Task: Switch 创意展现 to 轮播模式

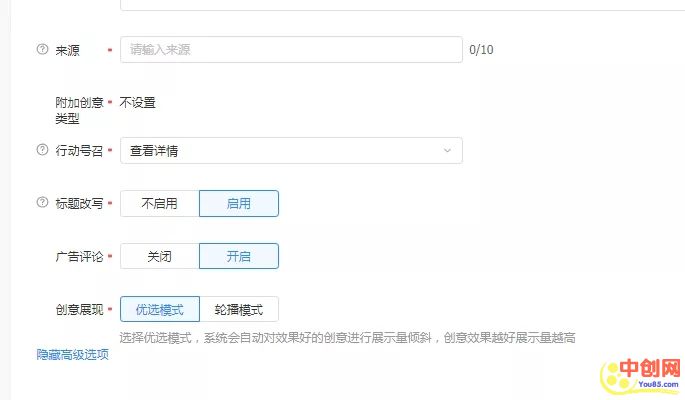Action: tap(239, 309)
